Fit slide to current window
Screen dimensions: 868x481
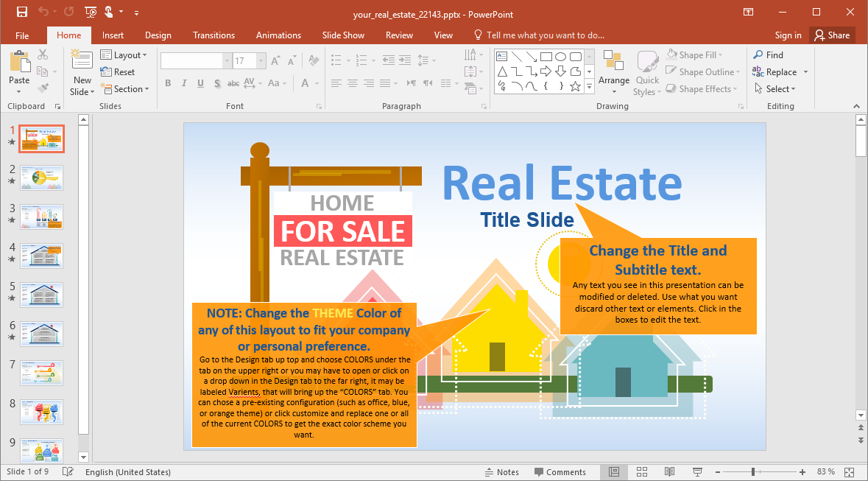pyautogui.click(x=849, y=472)
